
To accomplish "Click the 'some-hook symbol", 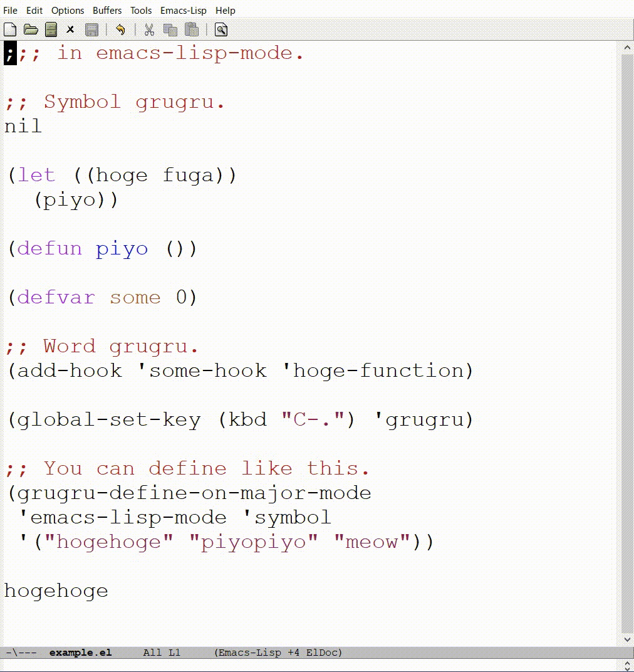I will pos(202,370).
